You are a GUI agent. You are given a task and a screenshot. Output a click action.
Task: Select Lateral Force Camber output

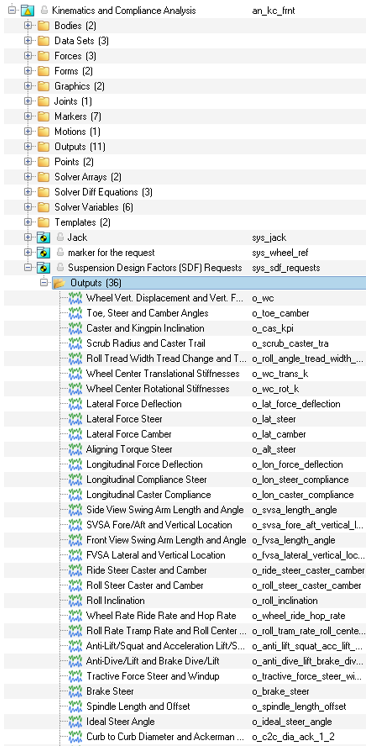coord(129,434)
